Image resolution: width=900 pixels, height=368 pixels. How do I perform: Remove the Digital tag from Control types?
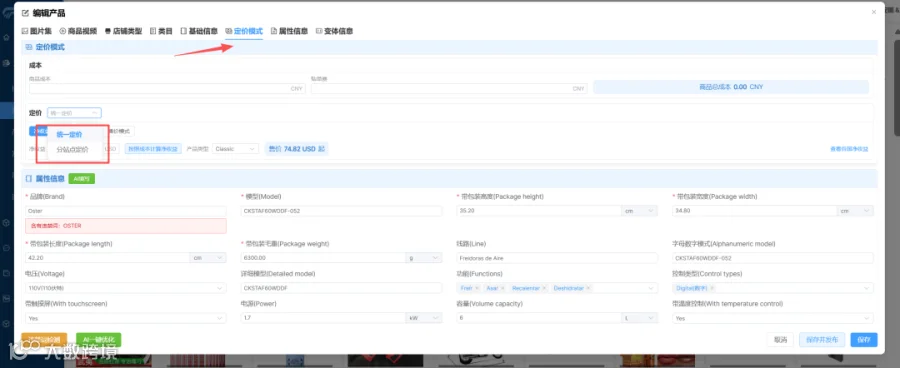coord(712,288)
